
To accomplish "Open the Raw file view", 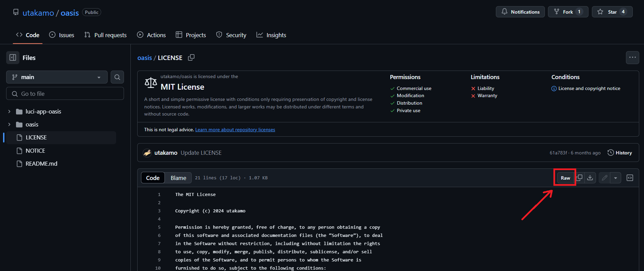I will click(565, 178).
